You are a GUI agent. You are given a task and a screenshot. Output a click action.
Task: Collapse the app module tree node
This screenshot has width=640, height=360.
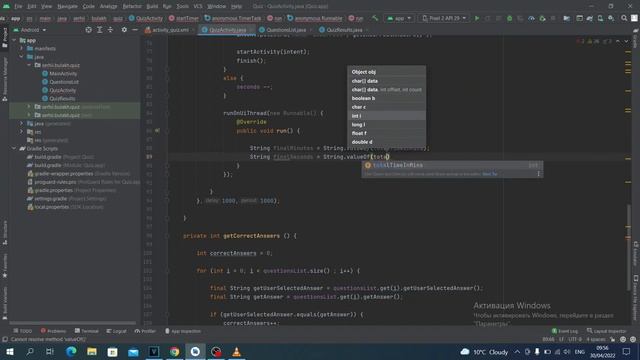point(14,40)
